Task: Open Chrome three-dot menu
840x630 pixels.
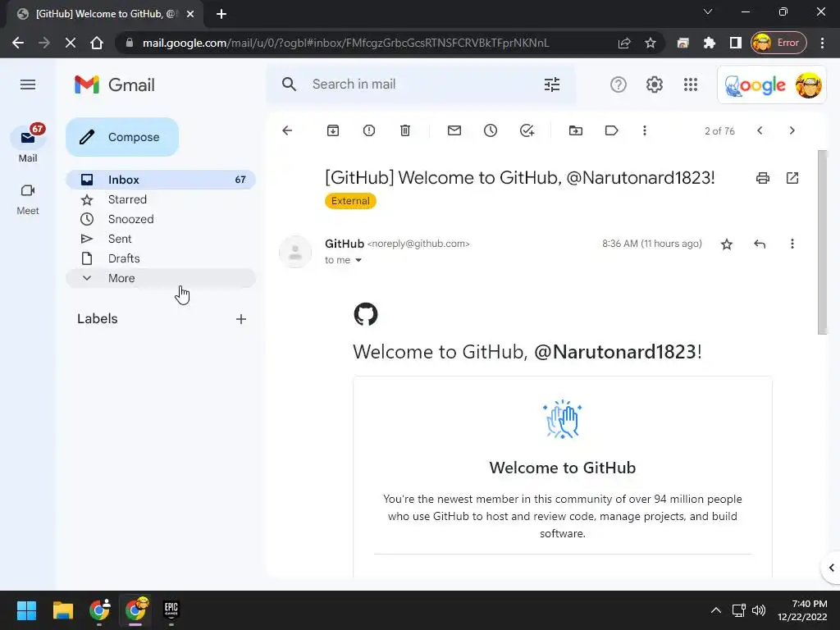Action: tap(822, 43)
